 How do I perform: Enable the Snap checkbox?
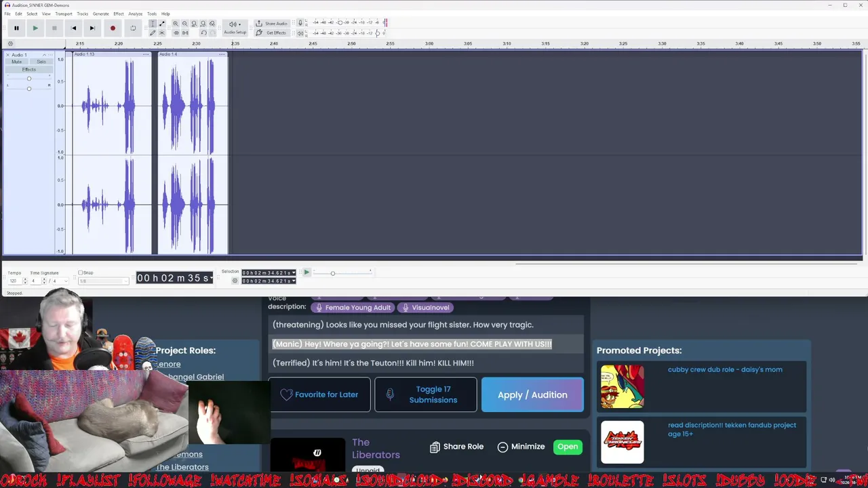[81, 272]
